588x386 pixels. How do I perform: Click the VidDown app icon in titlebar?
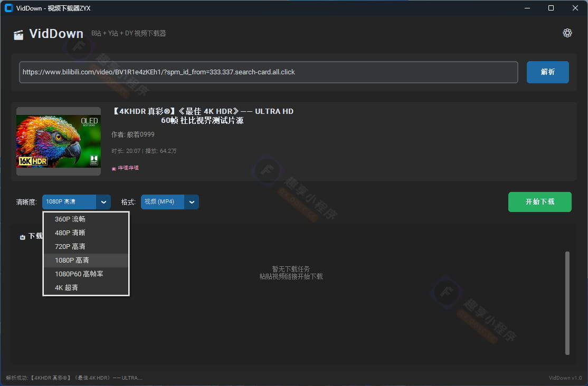(7, 8)
